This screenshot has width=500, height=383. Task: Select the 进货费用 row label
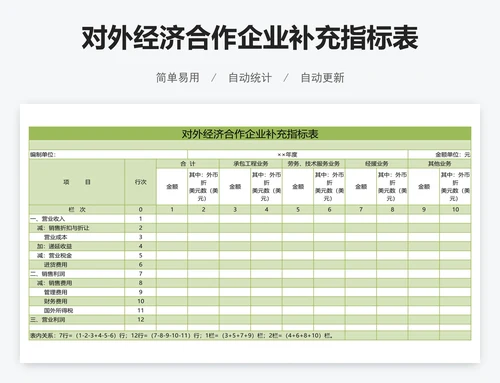click(77, 265)
